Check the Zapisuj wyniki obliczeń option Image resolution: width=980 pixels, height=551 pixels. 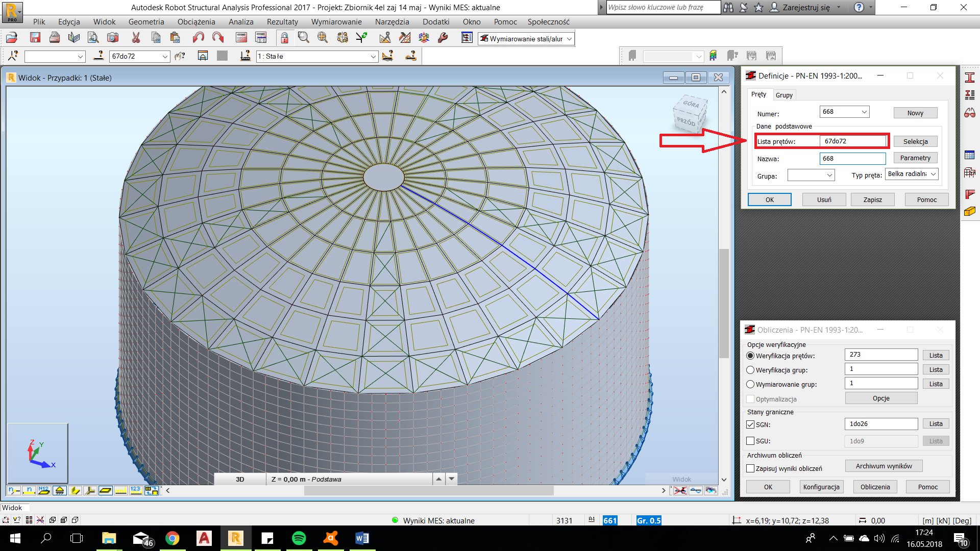pos(750,468)
